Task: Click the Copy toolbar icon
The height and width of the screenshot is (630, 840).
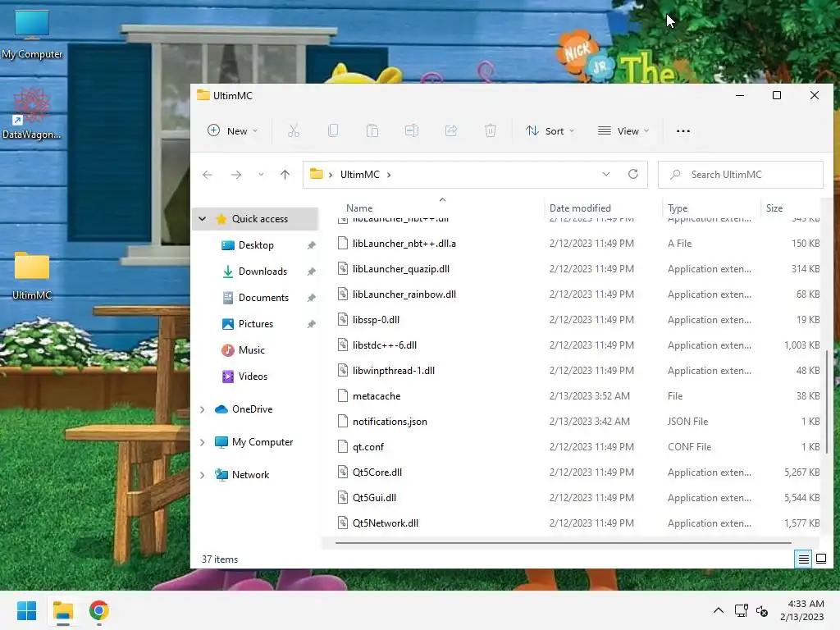Action: pyautogui.click(x=333, y=130)
